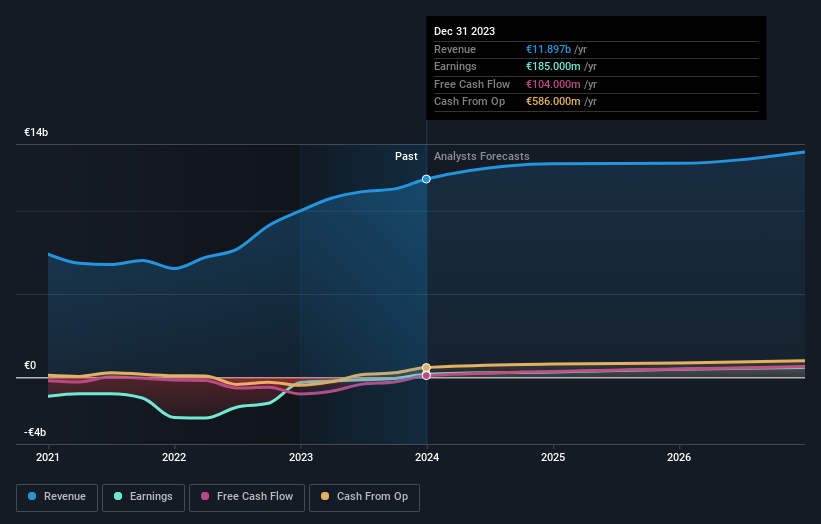Image resolution: width=821 pixels, height=524 pixels.
Task: Toggle the Revenue legend button
Action: click(x=57, y=497)
